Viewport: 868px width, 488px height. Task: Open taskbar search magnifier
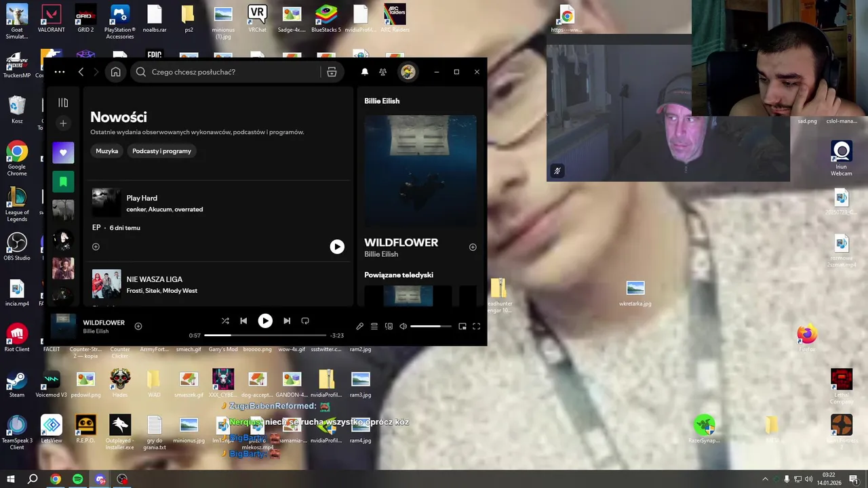pyautogui.click(x=33, y=479)
